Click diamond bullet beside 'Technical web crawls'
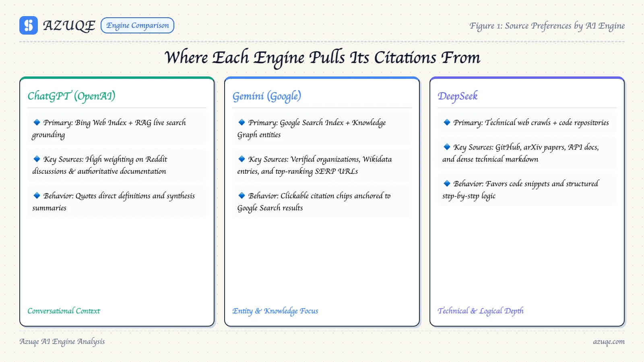The width and height of the screenshot is (644, 362). (447, 122)
